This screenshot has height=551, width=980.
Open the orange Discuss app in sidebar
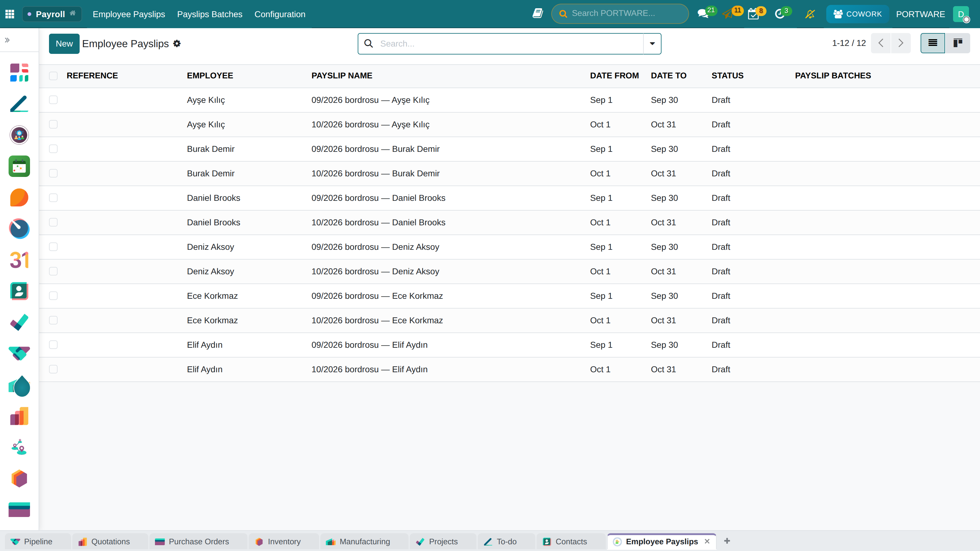(x=19, y=197)
